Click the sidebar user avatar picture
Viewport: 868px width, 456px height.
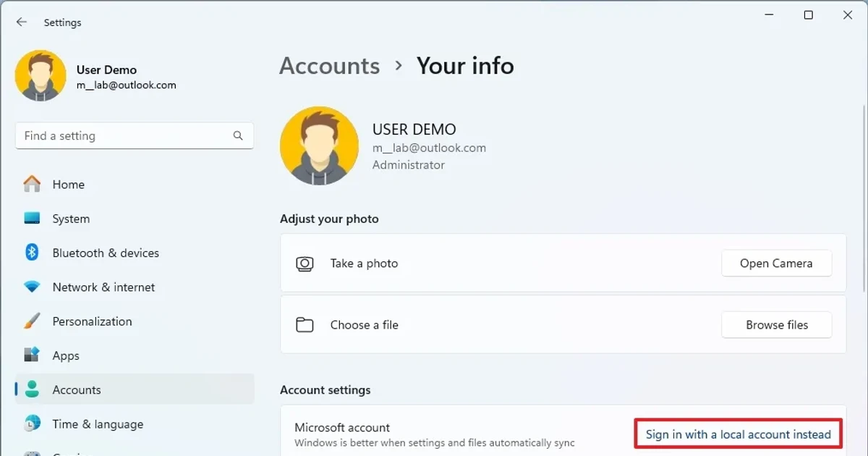pos(41,76)
